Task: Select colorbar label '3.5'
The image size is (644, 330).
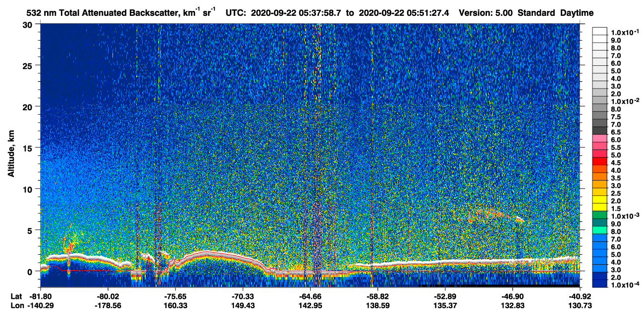Action: point(615,178)
